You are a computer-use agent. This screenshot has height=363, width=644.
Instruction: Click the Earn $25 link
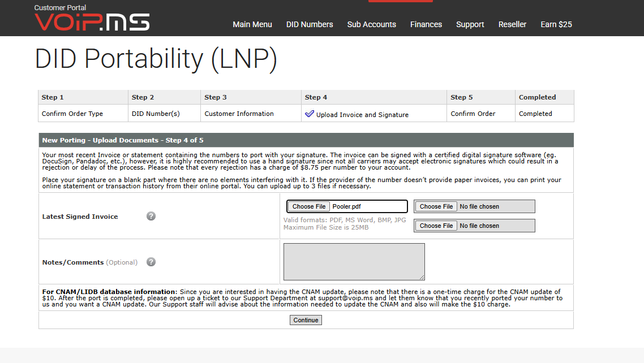pyautogui.click(x=556, y=25)
